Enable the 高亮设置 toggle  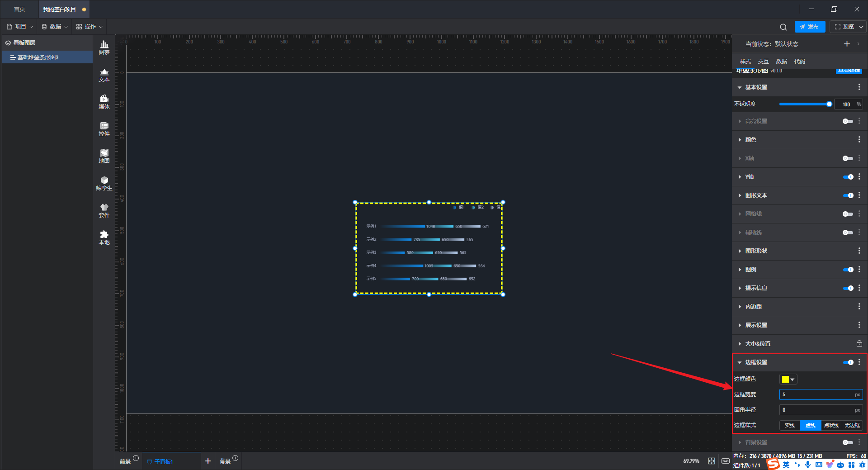tap(848, 121)
